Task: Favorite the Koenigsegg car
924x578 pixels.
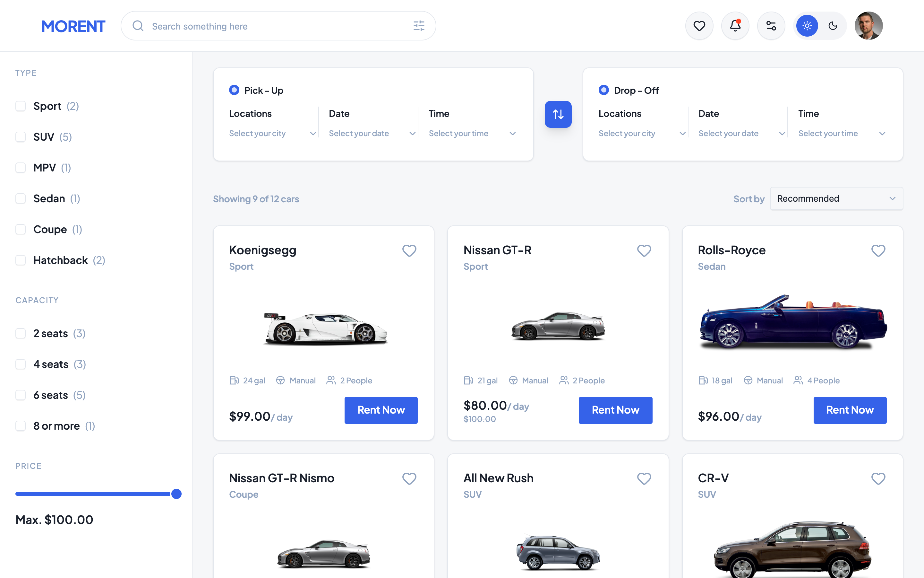Action: coord(409,251)
